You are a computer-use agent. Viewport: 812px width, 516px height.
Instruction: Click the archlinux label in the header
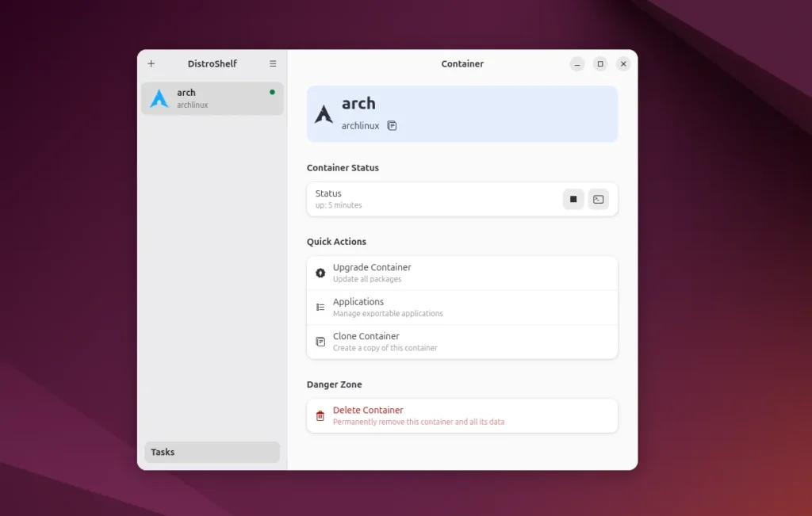click(361, 126)
